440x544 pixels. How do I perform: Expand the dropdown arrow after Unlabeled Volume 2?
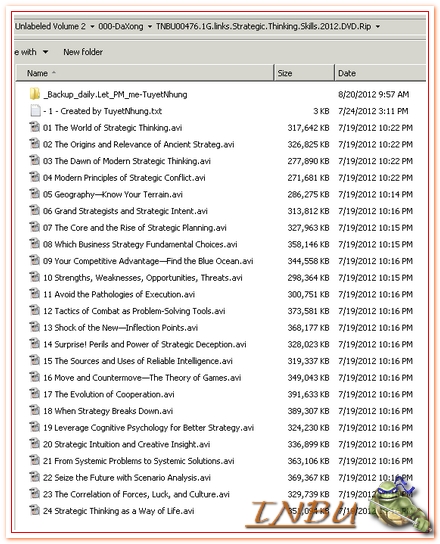point(92,27)
